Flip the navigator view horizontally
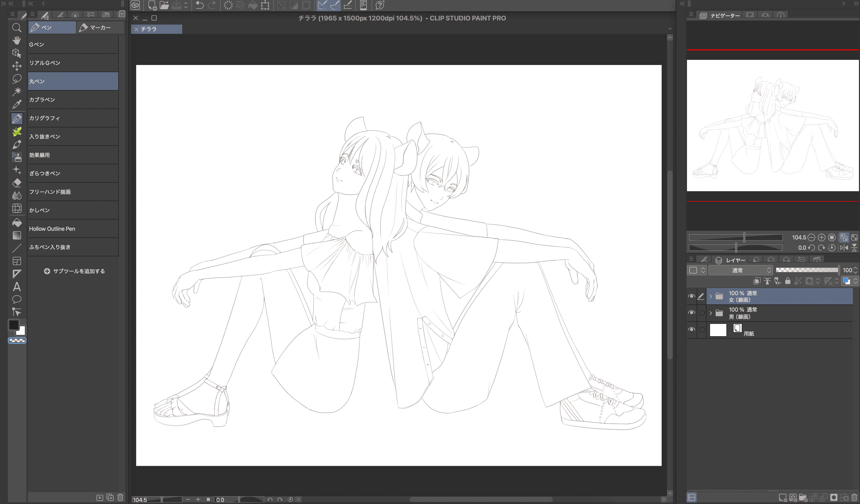This screenshot has height=504, width=860. [x=844, y=248]
